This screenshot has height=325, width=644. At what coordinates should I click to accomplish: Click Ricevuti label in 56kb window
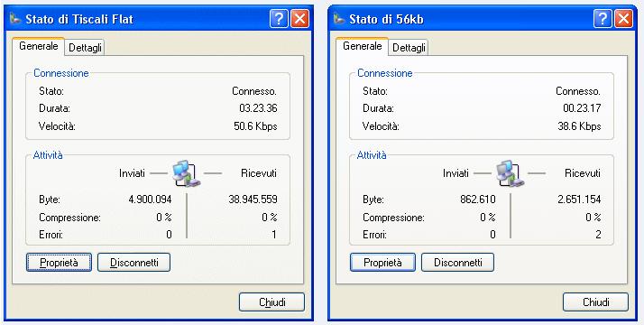[583, 173]
